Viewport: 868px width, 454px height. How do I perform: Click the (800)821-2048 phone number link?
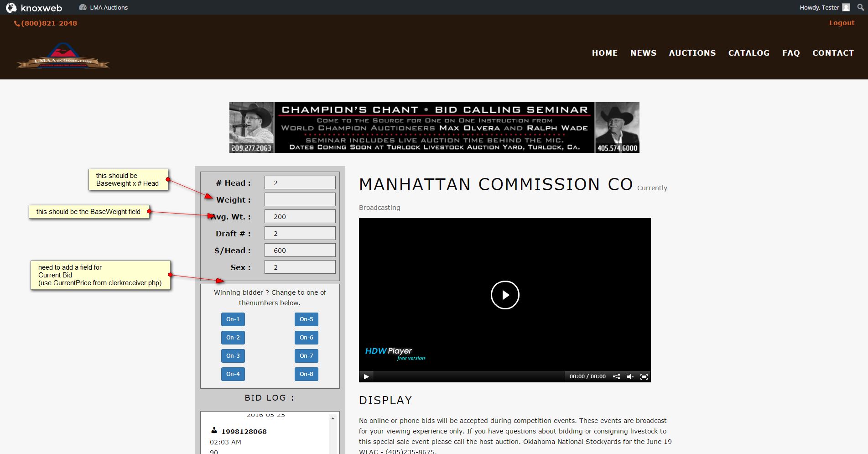click(x=46, y=23)
